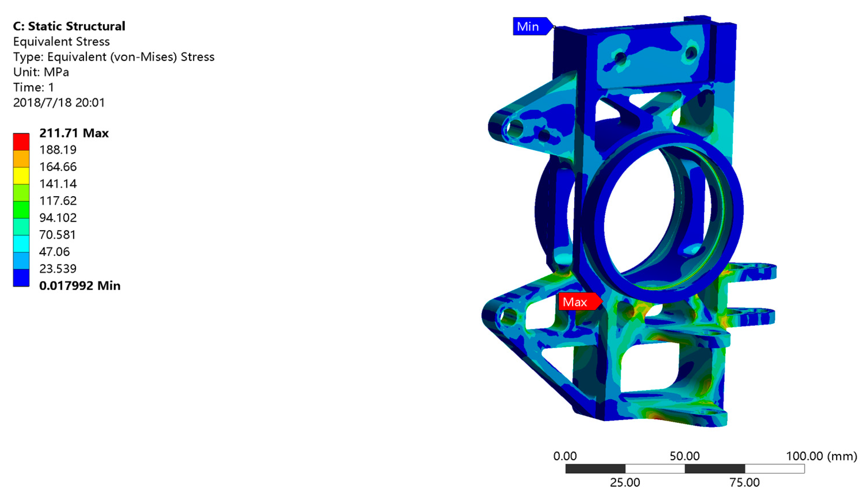Click the 211.71 Max legend value

(73, 133)
